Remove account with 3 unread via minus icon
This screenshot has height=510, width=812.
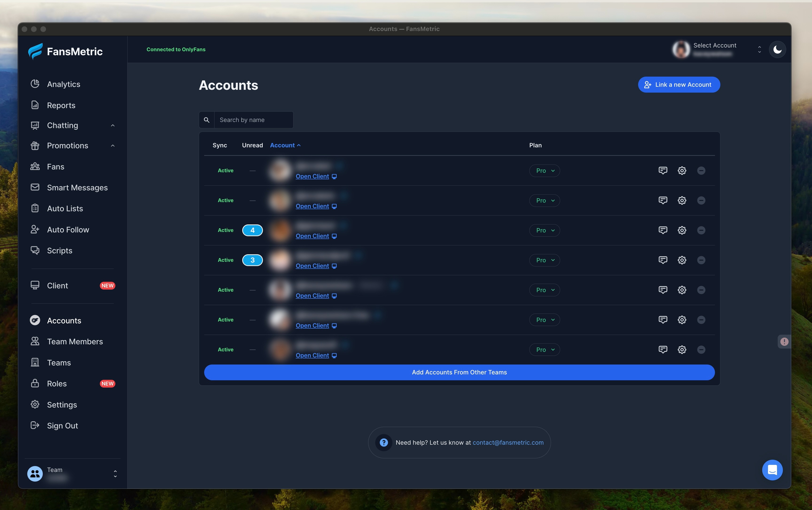[x=701, y=260]
